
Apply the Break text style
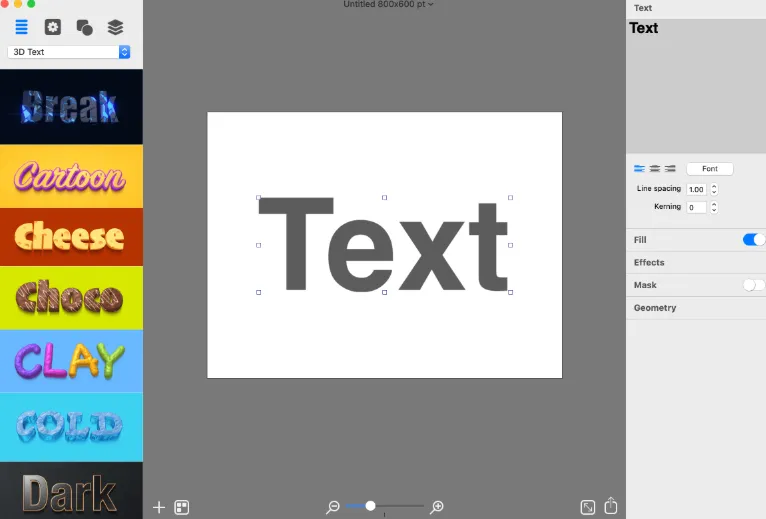click(x=71, y=107)
